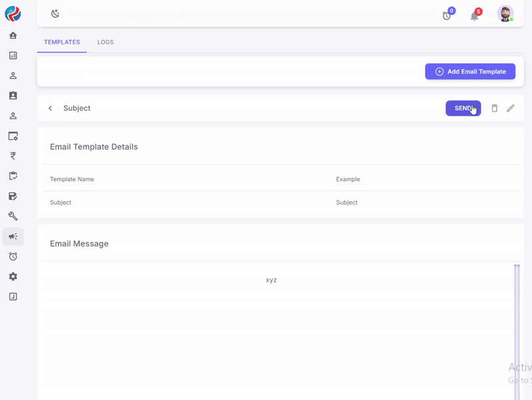Click the Add Email Template button
The height and width of the screenshot is (400, 532).
coord(469,72)
